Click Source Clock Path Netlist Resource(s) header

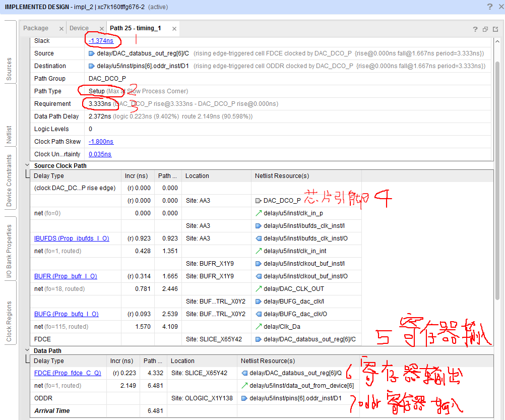click(x=306, y=176)
